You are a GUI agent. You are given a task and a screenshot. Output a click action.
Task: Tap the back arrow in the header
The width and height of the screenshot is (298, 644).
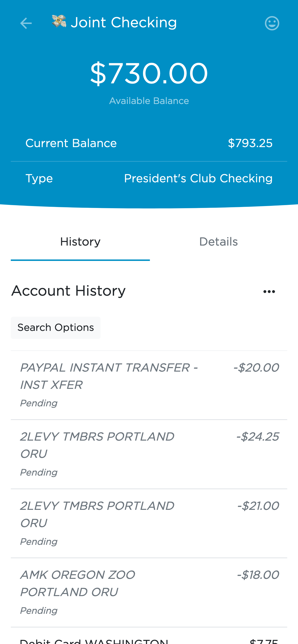(26, 23)
